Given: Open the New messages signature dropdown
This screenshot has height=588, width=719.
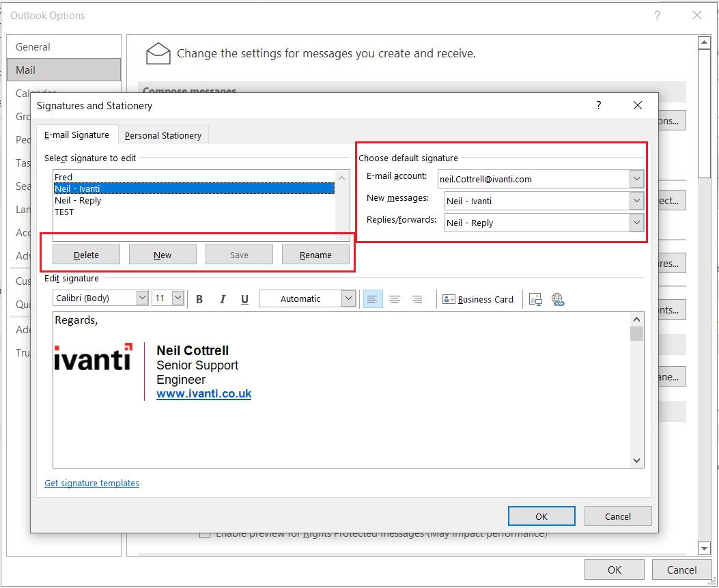Looking at the screenshot, I should click(x=636, y=200).
